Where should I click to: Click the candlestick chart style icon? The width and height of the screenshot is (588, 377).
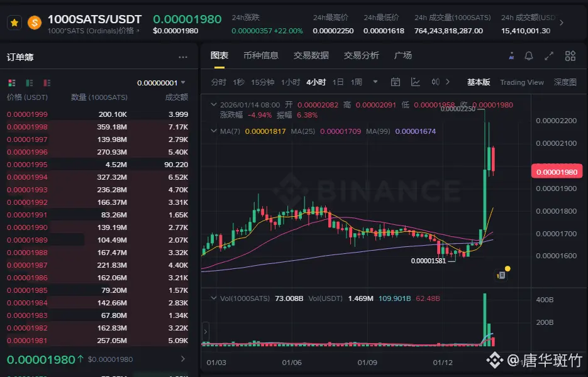[x=435, y=82]
